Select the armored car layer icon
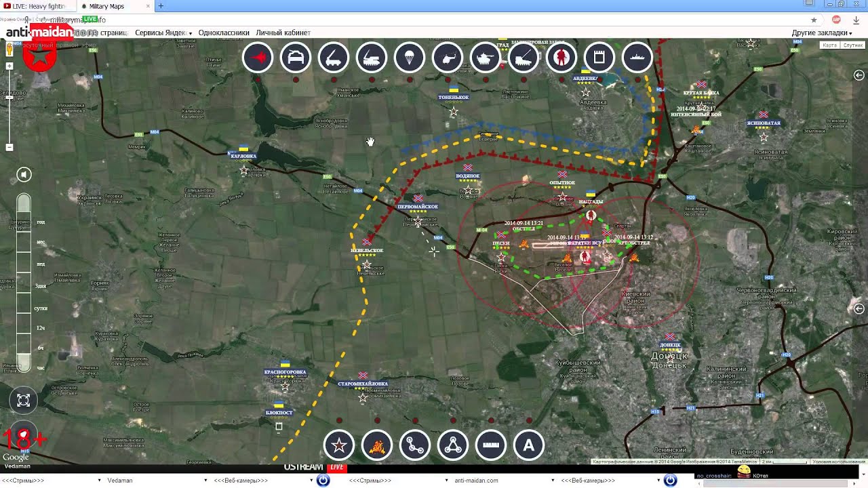868x488 pixels. tap(296, 58)
